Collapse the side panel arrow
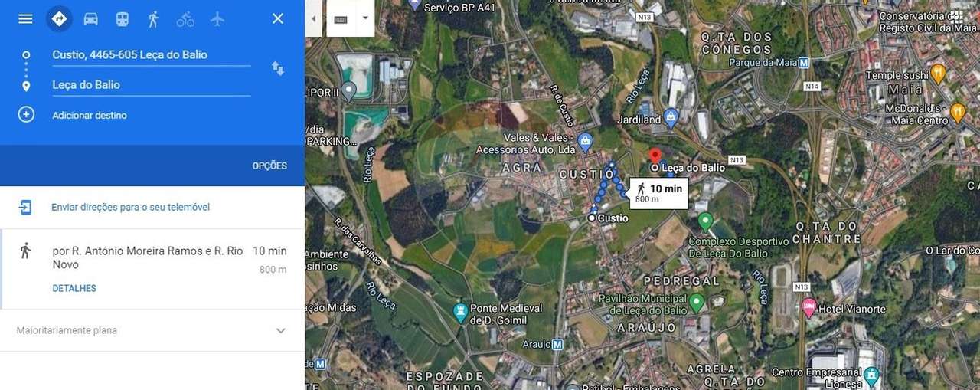The image size is (980, 390). 313,18
